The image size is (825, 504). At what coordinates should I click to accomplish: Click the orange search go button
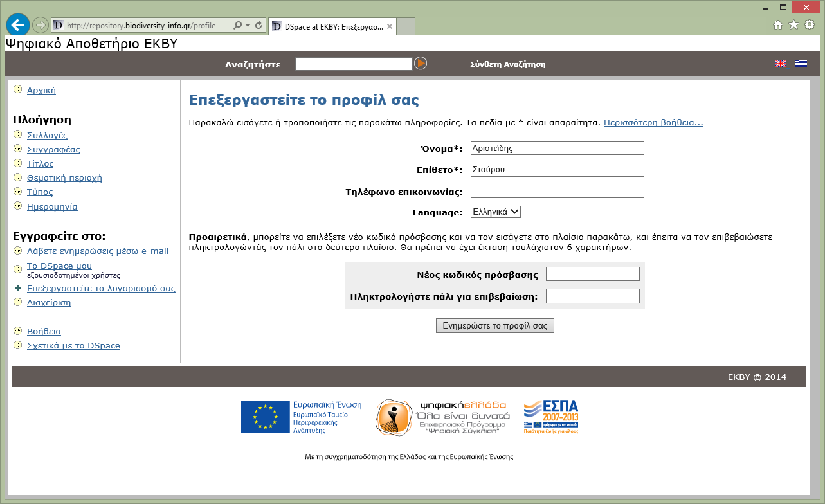[421, 63]
